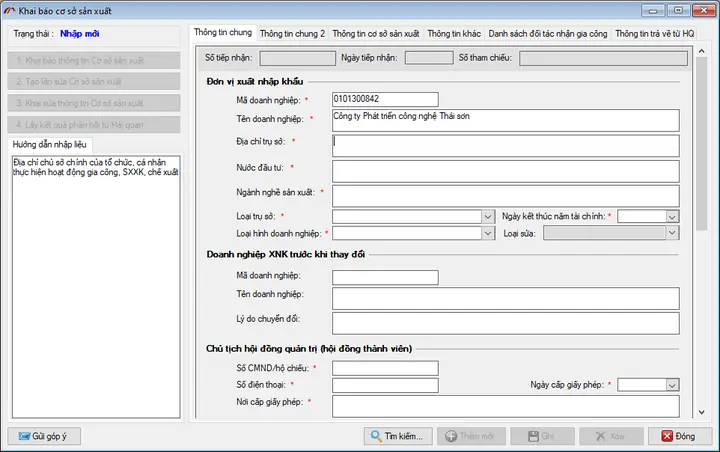Screen dimensions: 720x452
Task: Click the Đóng close button
Action: click(x=680, y=436)
